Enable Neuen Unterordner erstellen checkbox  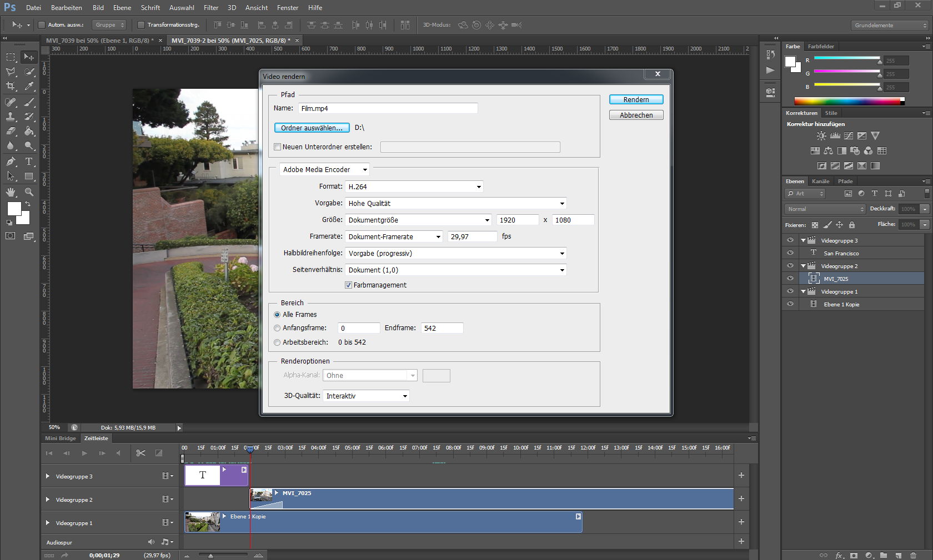point(278,147)
